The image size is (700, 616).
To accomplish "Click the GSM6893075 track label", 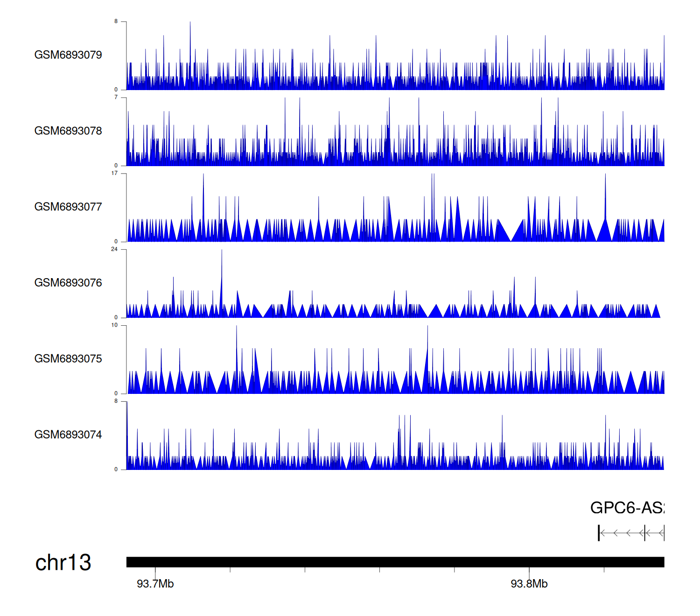I will [68, 359].
